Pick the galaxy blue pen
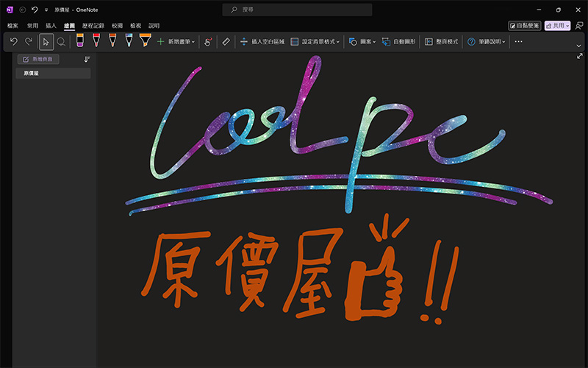The width and height of the screenshot is (588, 368). pos(129,40)
